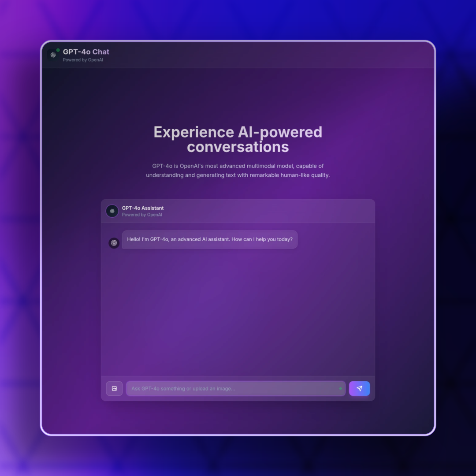Click the OpenAI icon in the chat card header
The image size is (476, 476).
(x=112, y=211)
